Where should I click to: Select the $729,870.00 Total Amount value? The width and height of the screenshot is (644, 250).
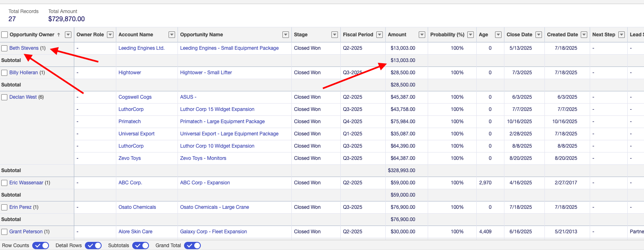(67, 19)
